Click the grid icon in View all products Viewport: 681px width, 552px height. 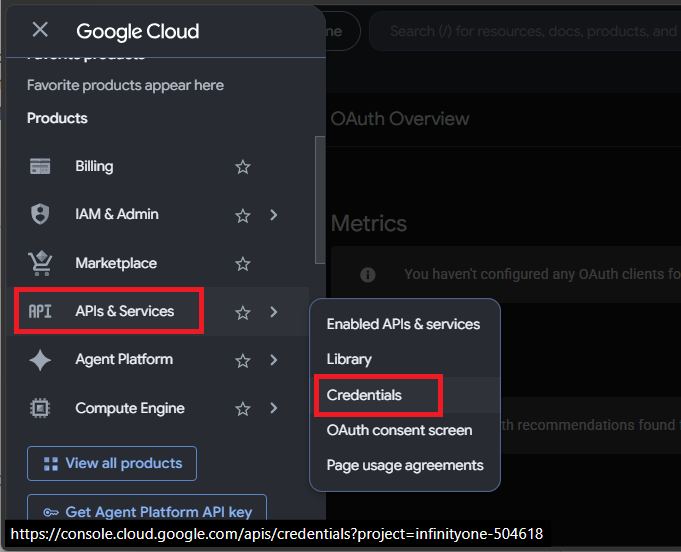pos(51,464)
